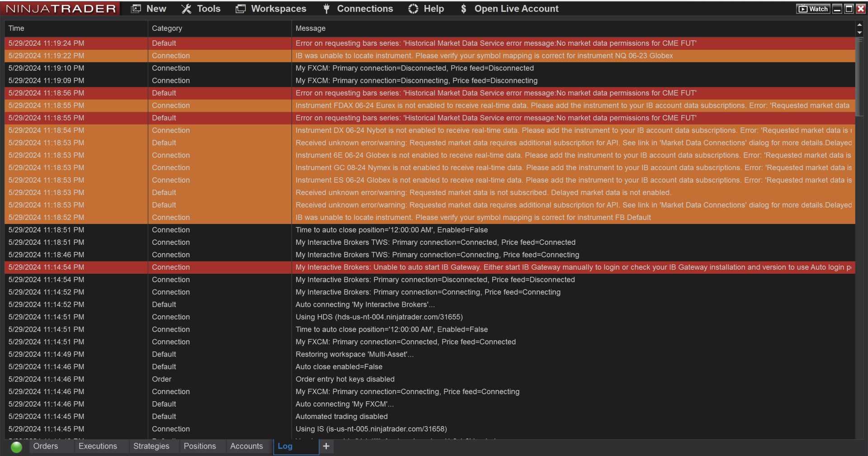Click the fork icon beside Connections

pos(326,8)
